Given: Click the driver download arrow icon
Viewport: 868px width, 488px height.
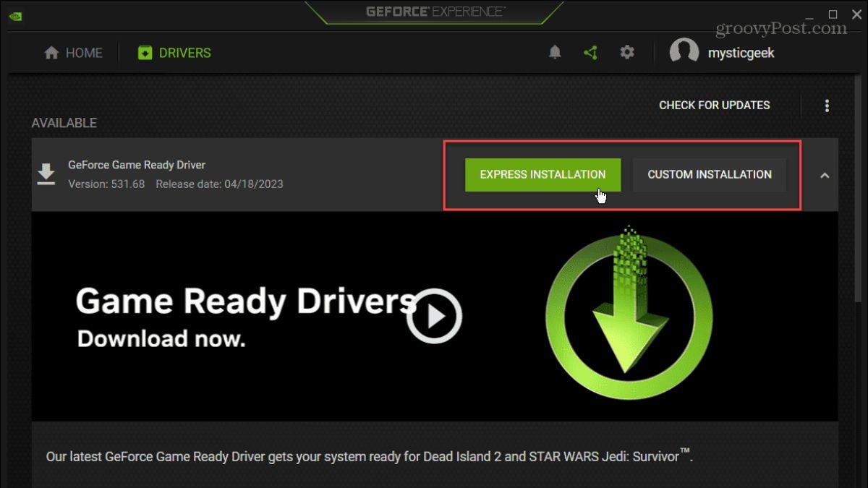Looking at the screenshot, I should [x=46, y=174].
